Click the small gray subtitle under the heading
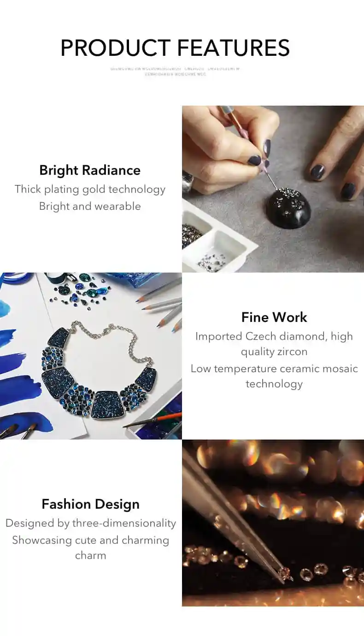 [x=175, y=71]
